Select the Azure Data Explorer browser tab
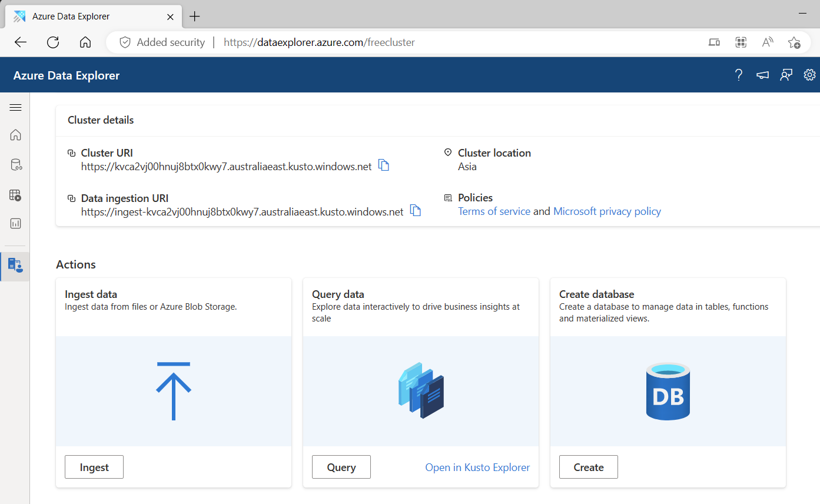Image resolution: width=820 pixels, height=504 pixels. pos(94,16)
